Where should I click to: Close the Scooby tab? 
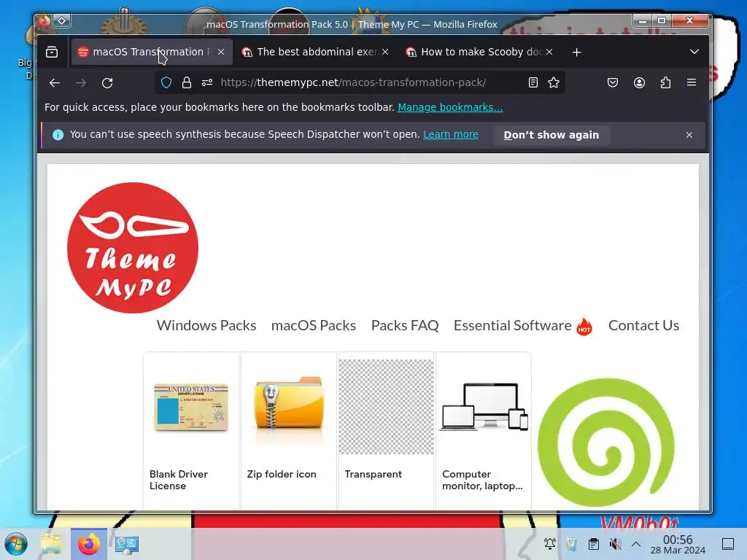[549, 52]
